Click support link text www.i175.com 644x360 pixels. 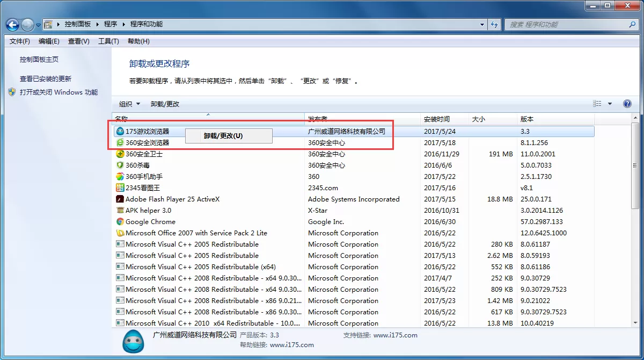coord(396,335)
